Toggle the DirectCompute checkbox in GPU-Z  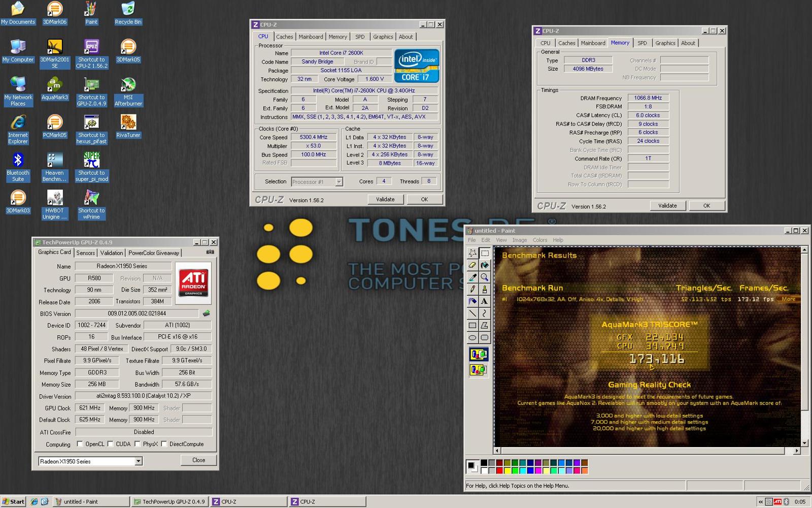(164, 444)
